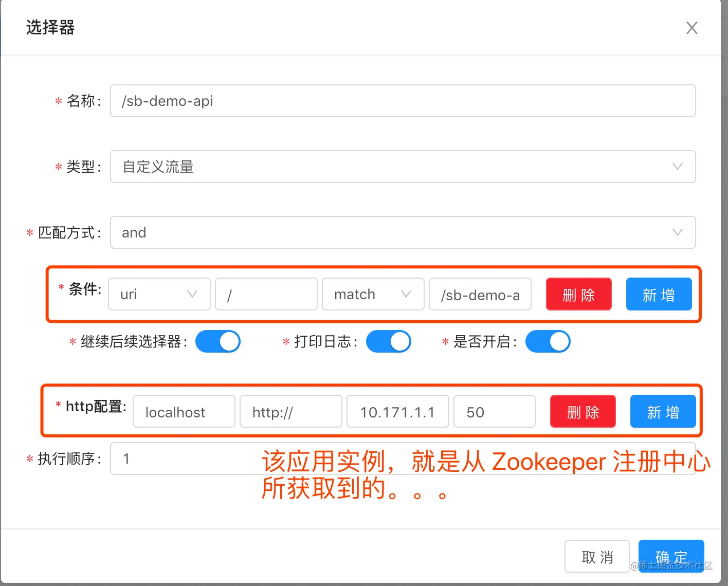Delete the localhost http configuration entry
The height and width of the screenshot is (586, 728).
pyautogui.click(x=583, y=411)
